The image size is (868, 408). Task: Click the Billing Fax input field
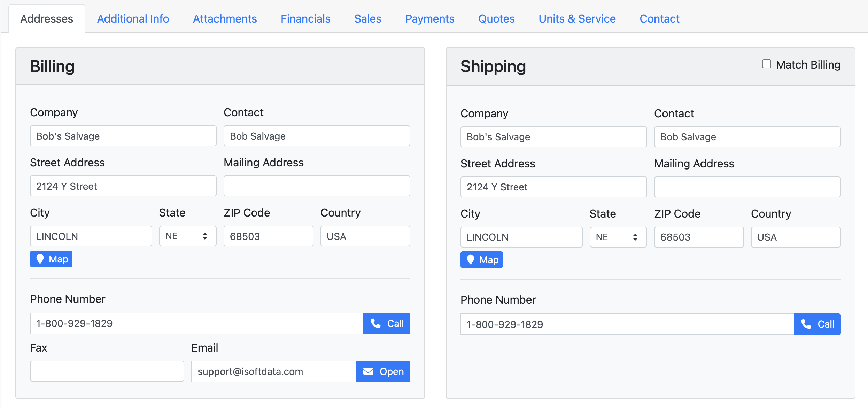pyautogui.click(x=107, y=371)
